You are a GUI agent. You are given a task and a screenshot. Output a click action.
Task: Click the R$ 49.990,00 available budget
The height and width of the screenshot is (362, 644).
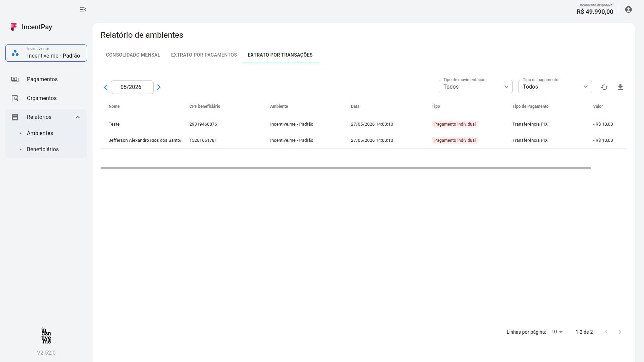pos(595,12)
